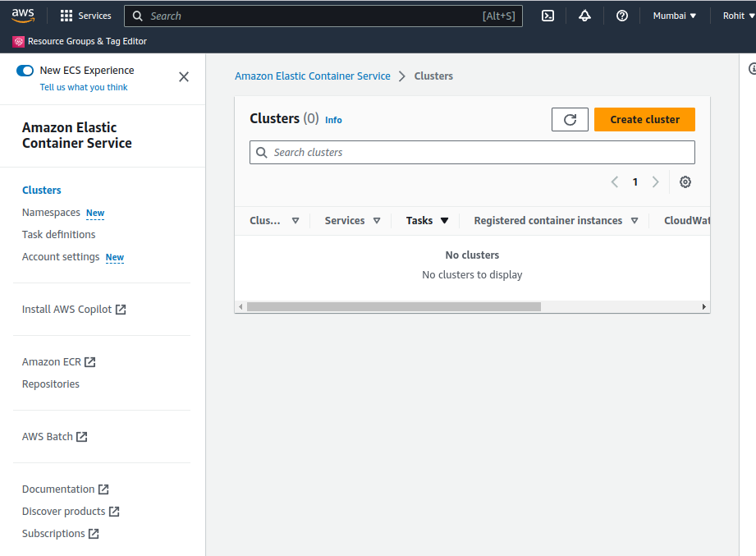756x556 pixels.
Task: Click the Resource Groups & Tag Editor icon
Action: click(18, 41)
